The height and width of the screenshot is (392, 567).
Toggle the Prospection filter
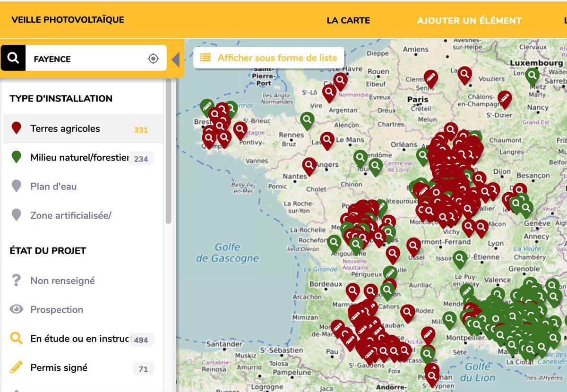click(x=83, y=310)
